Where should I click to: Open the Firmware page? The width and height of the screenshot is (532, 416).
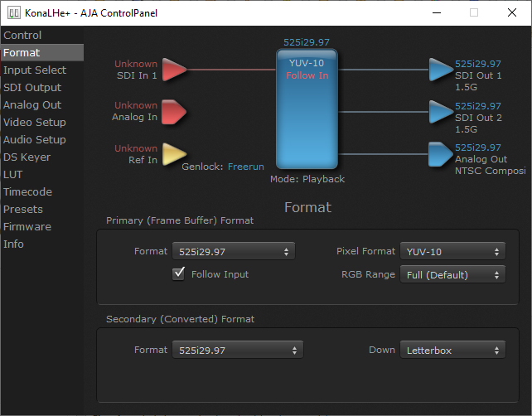point(42,227)
